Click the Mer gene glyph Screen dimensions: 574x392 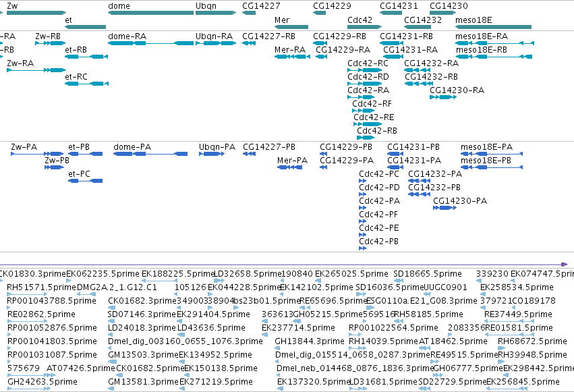[x=291, y=27]
